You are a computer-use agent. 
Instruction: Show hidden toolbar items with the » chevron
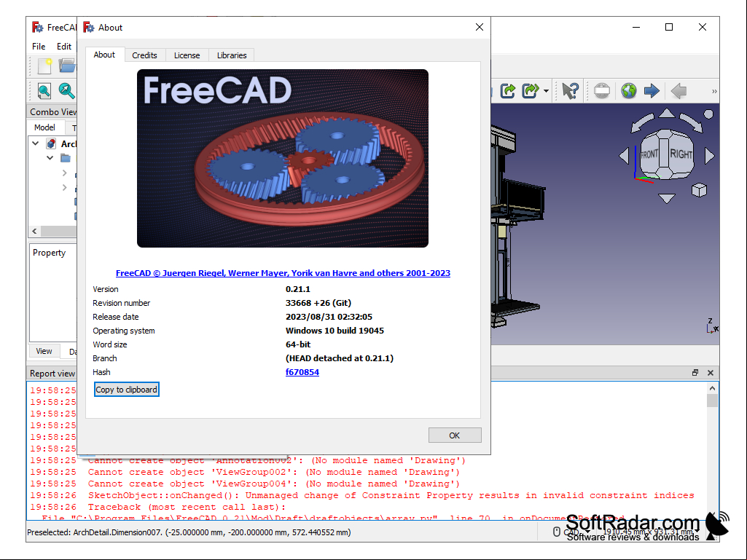(x=714, y=91)
